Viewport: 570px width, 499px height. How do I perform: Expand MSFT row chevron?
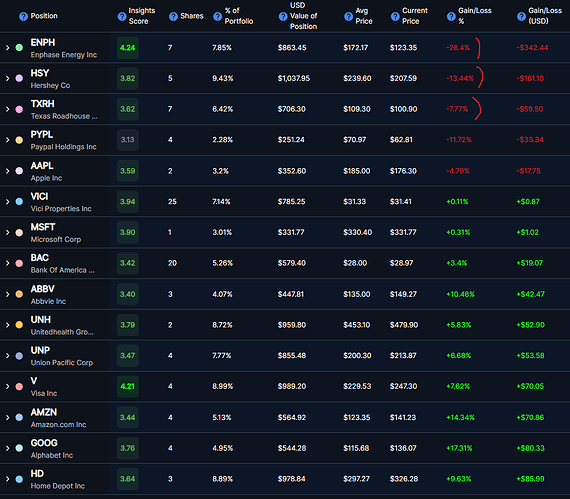7,232
